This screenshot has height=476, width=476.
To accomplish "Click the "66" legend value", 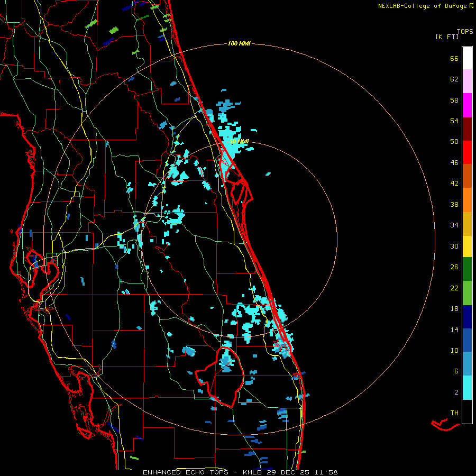I will (454, 59).
